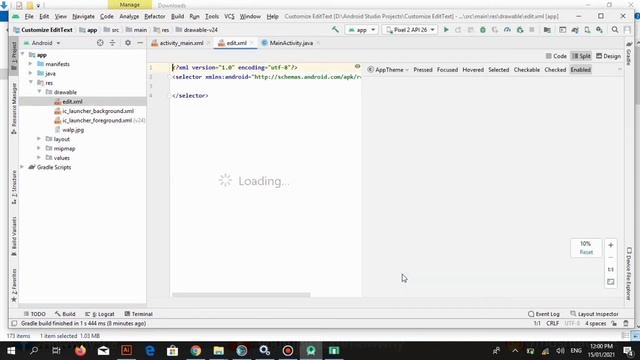Screen dimensions: 640x360
Task: Open the AppTheme dropdown
Action: click(388, 70)
